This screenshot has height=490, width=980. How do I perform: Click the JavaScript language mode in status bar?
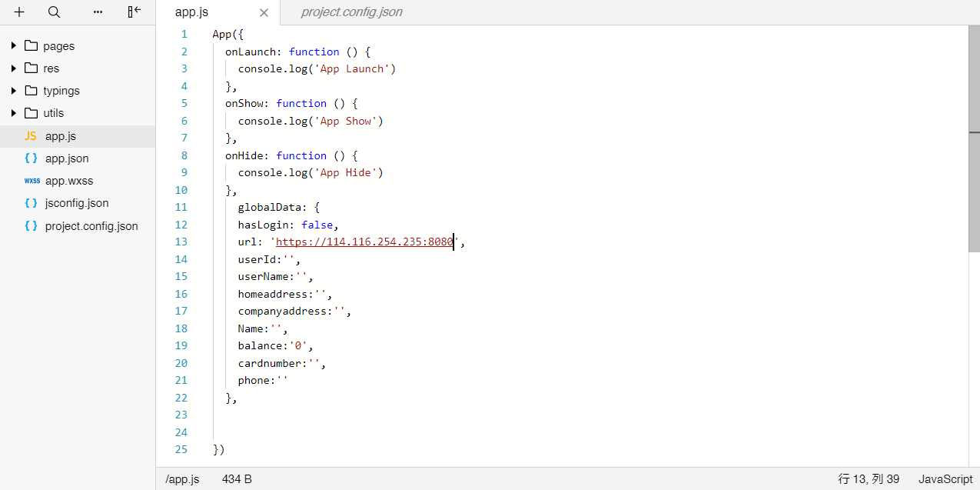click(x=945, y=479)
